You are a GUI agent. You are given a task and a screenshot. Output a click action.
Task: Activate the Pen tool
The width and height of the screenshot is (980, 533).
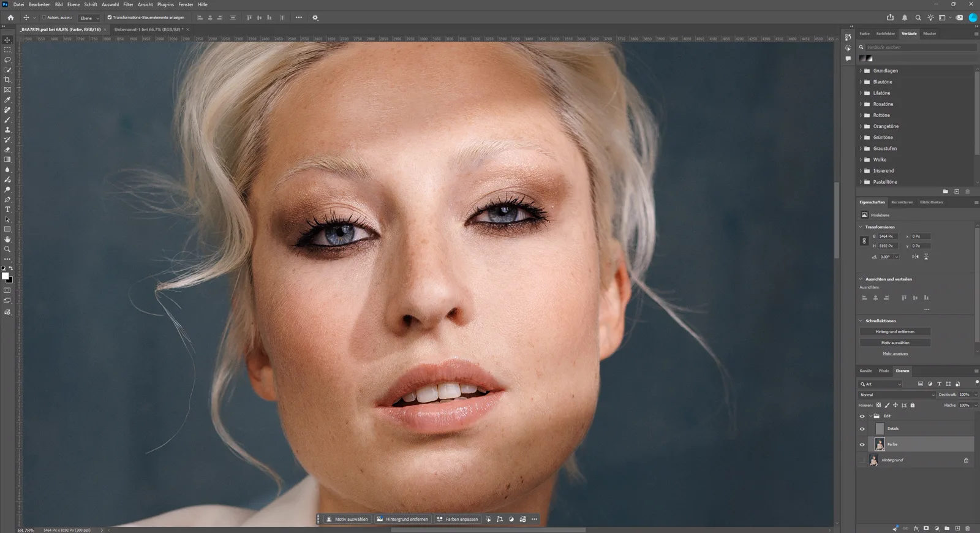[x=7, y=200]
